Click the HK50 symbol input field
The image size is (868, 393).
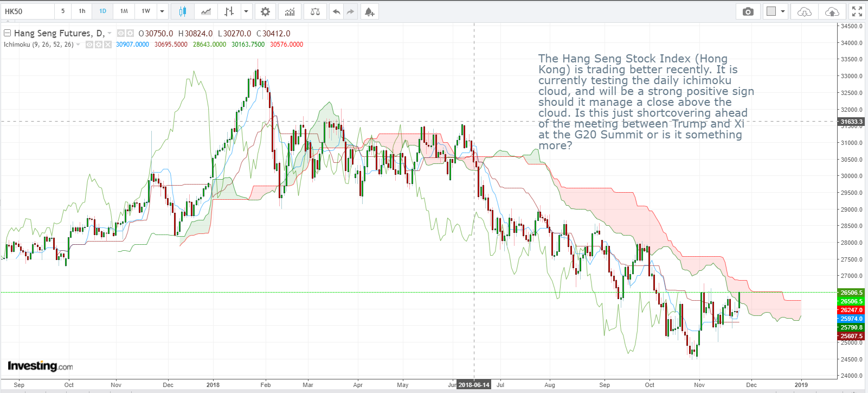click(x=27, y=11)
